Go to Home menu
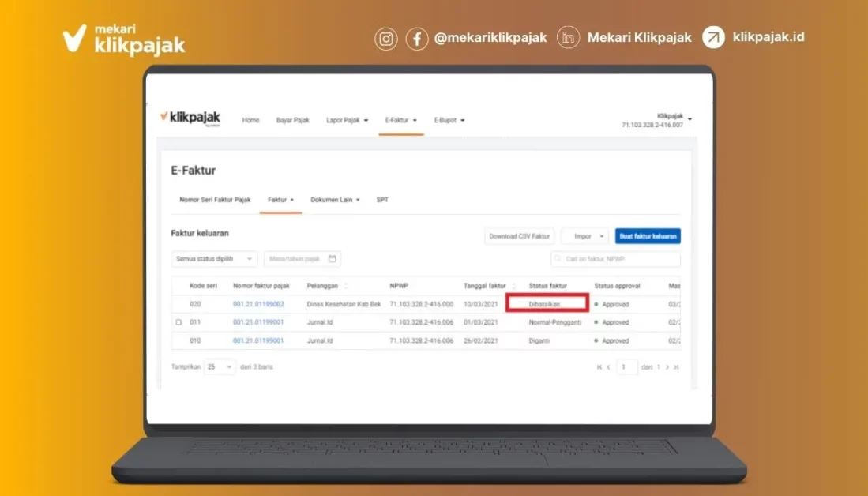868x496 pixels. tap(251, 120)
